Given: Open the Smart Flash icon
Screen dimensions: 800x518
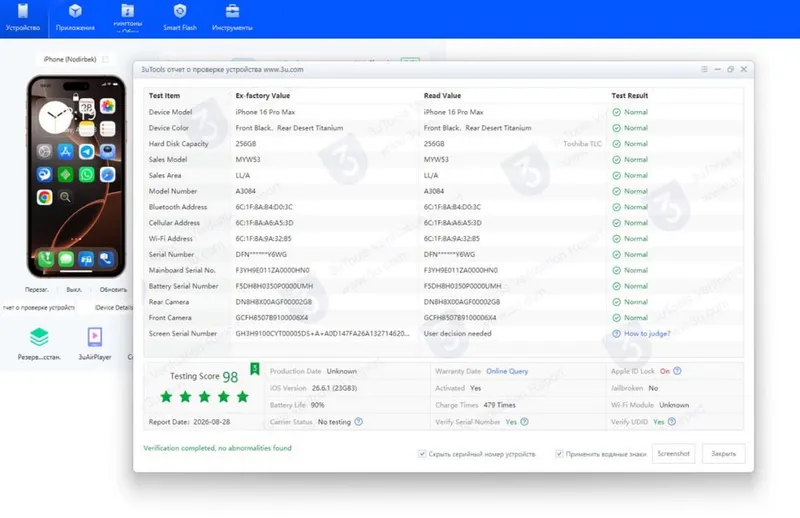Looking at the screenshot, I should point(180,11).
